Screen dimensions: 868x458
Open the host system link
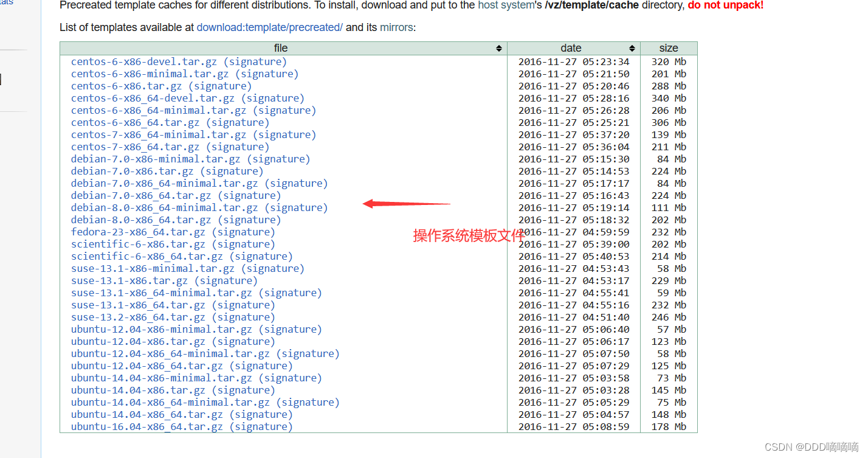coord(506,5)
